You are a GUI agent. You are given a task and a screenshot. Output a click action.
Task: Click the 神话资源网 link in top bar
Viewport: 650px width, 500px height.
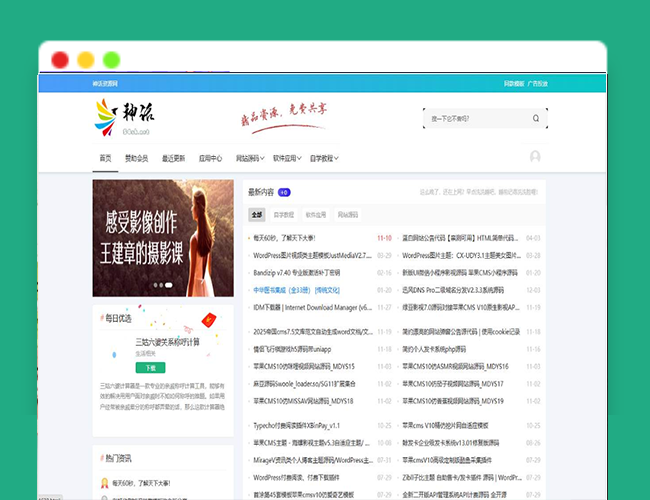105,84
